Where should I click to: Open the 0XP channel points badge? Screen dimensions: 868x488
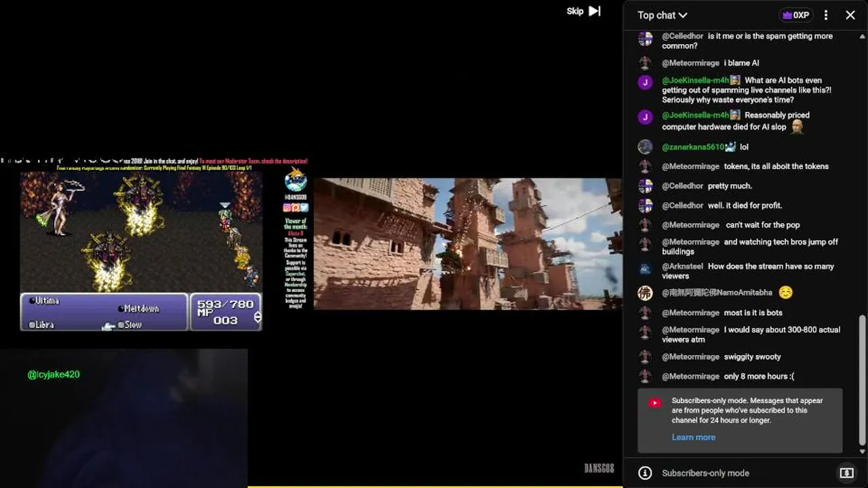point(796,15)
